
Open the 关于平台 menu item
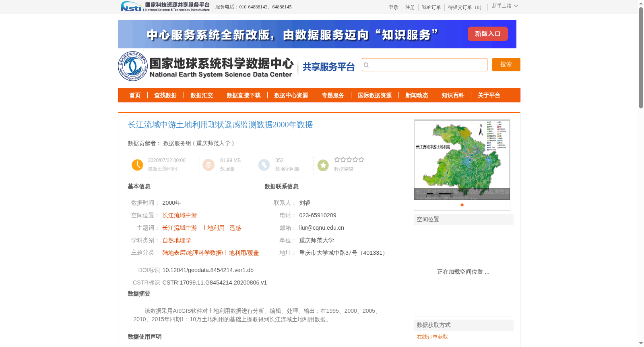489,96
